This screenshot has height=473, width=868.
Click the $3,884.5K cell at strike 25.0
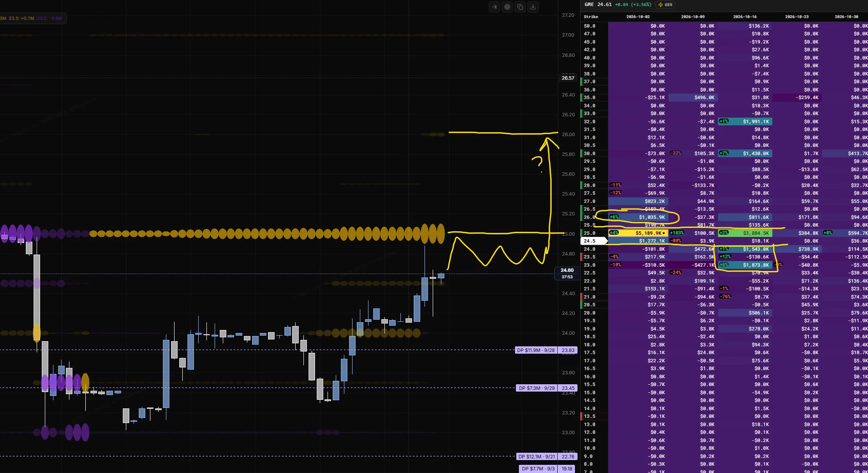coord(745,233)
